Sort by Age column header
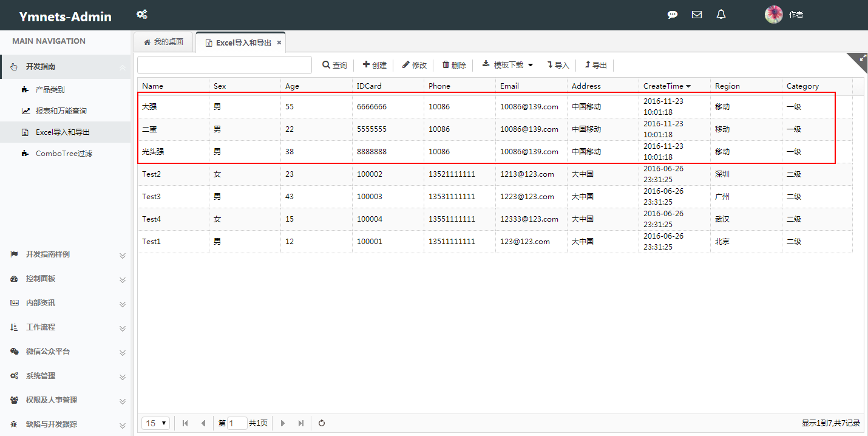Image resolution: width=868 pixels, height=436 pixels. [317, 86]
